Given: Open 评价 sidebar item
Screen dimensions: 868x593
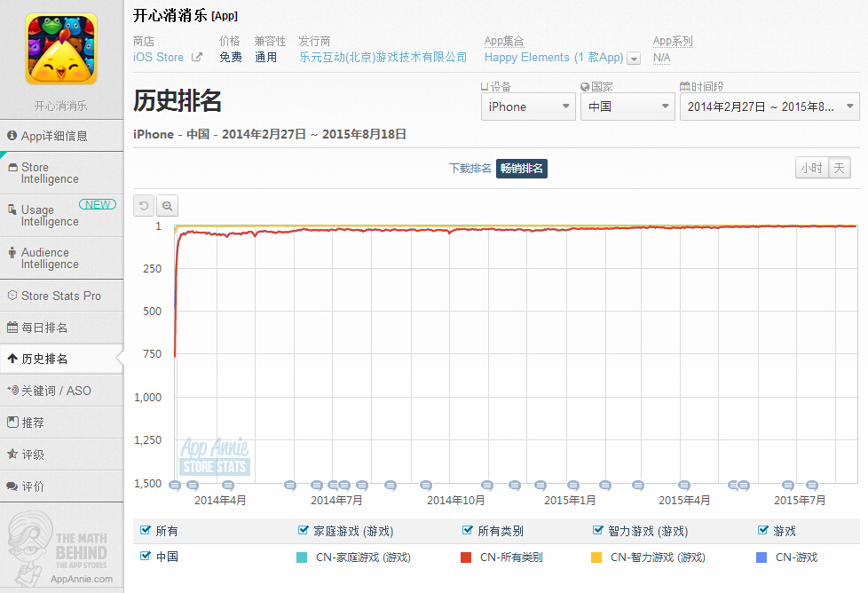Looking at the screenshot, I should point(61,486).
